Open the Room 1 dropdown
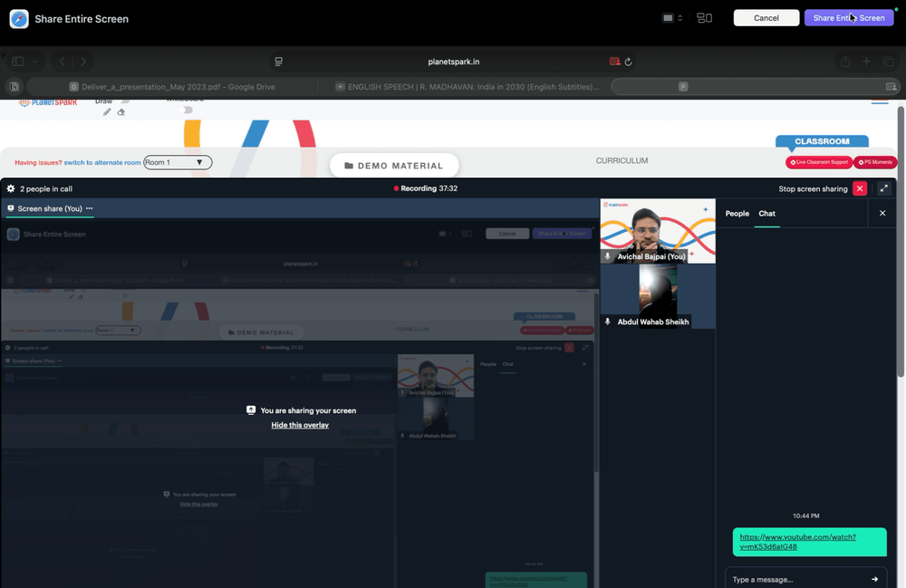Screen dimensions: 906x588 (178, 162)
